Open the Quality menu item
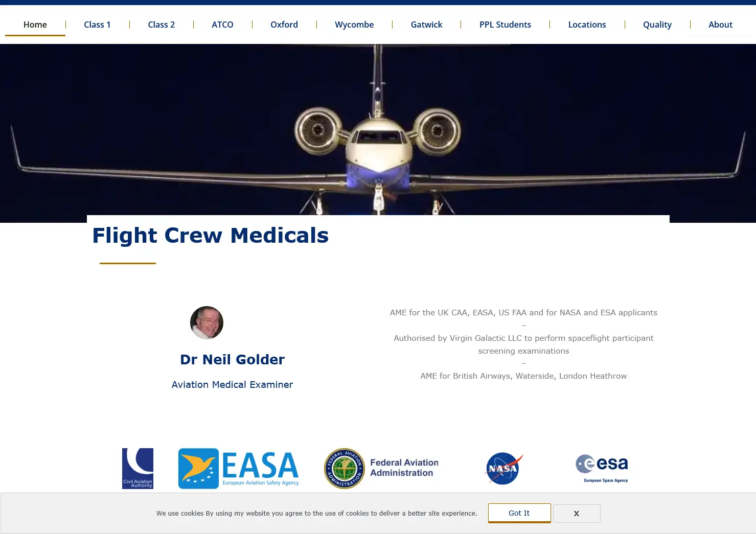Viewport: 756px width, 534px height. (x=657, y=25)
